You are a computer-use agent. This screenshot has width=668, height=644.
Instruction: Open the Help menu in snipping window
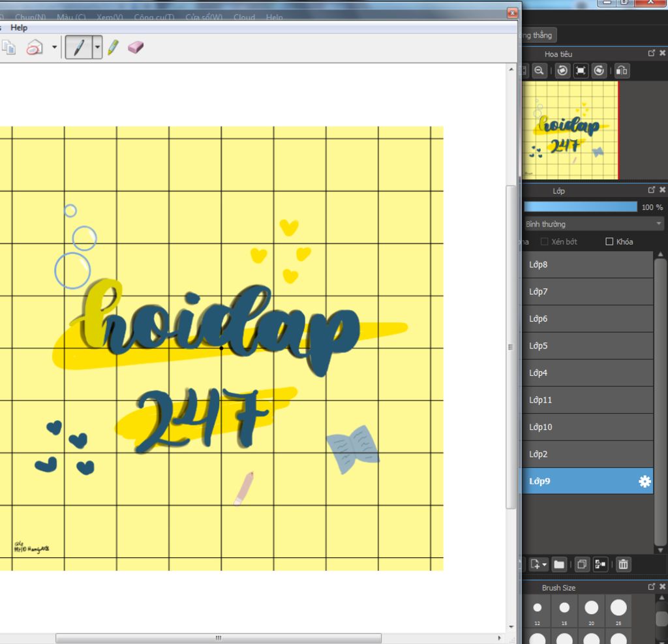pos(19,27)
